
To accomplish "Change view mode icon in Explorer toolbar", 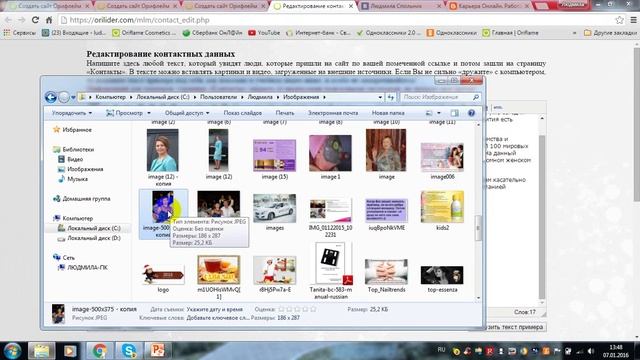I will coord(429,113).
